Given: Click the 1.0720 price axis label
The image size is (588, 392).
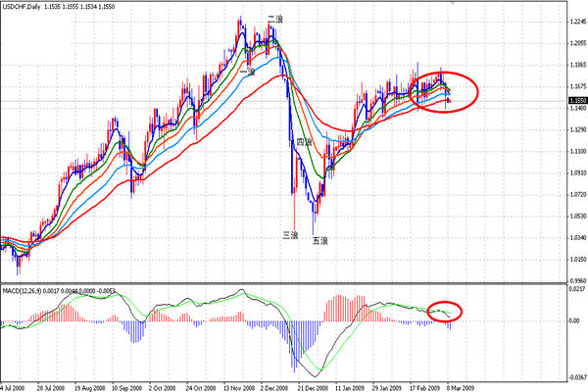Looking at the screenshot, I should coord(578,195).
